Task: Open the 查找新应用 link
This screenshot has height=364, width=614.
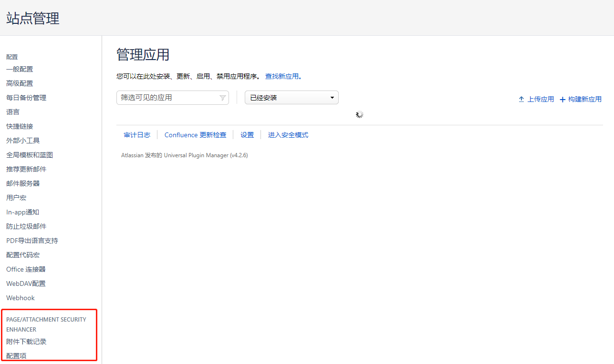Action: [x=281, y=76]
